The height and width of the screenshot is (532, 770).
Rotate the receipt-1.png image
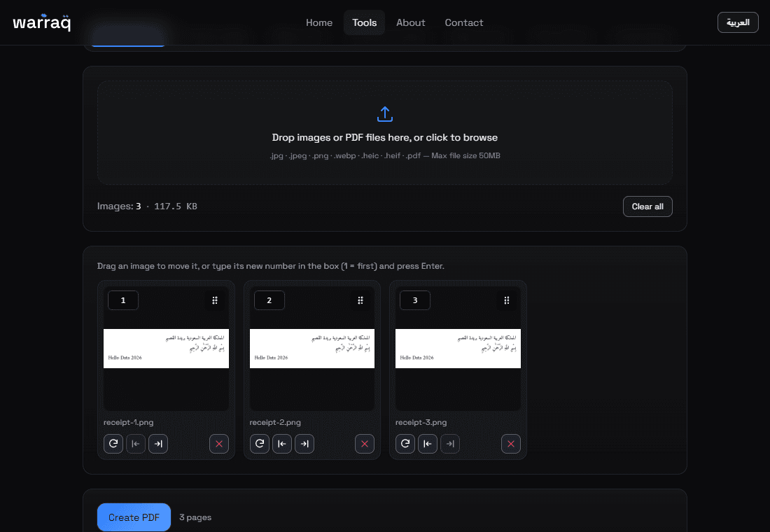pos(113,444)
